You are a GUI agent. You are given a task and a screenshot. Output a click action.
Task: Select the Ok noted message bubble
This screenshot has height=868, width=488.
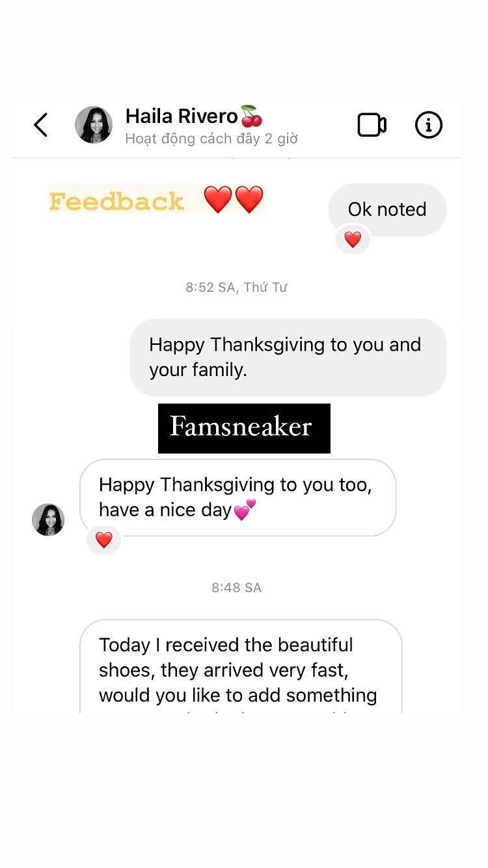(387, 210)
